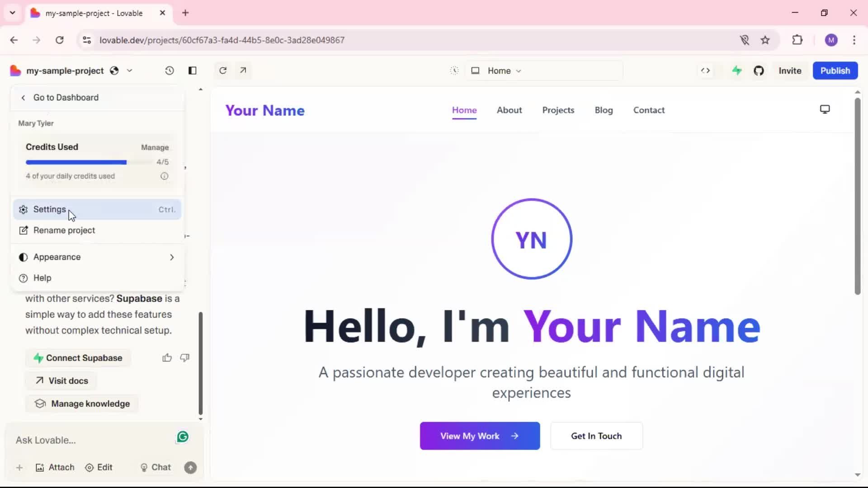868x488 pixels.
Task: Select Settings in the project menu
Action: [x=97, y=210]
